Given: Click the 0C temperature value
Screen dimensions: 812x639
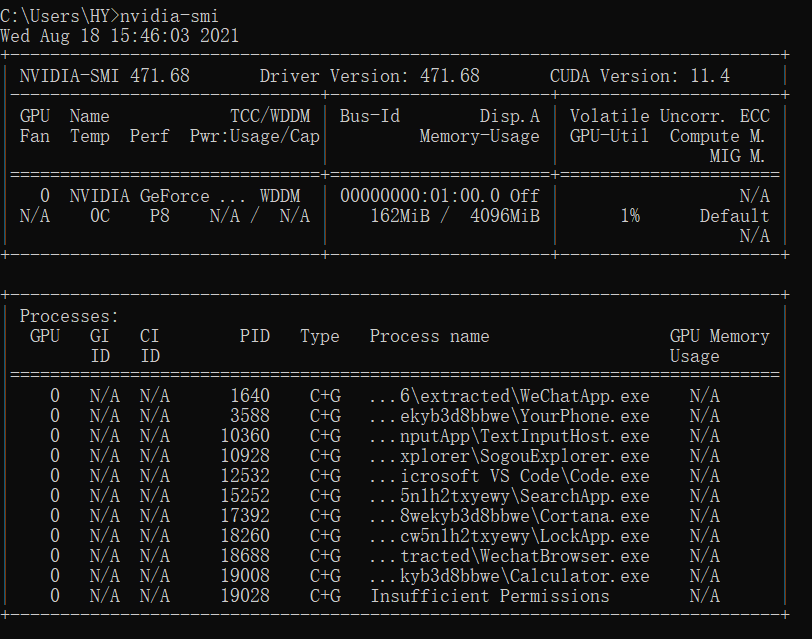Looking at the screenshot, I should pyautogui.click(x=100, y=216).
